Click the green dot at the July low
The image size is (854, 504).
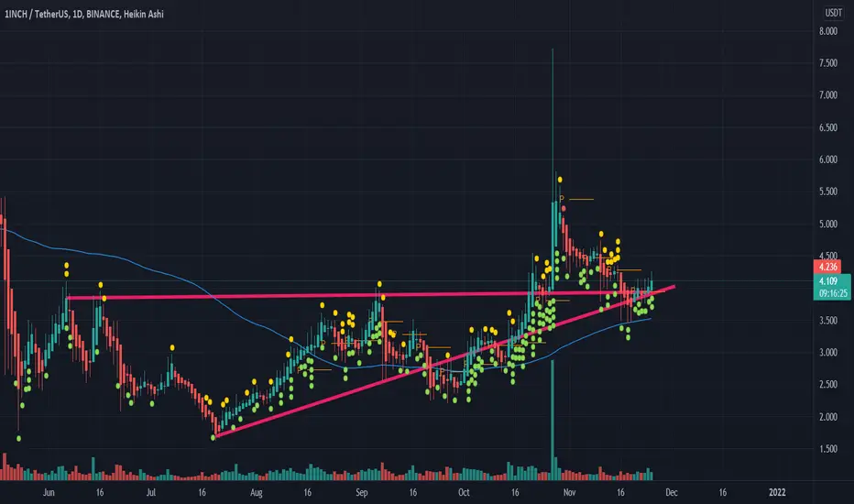(x=213, y=437)
